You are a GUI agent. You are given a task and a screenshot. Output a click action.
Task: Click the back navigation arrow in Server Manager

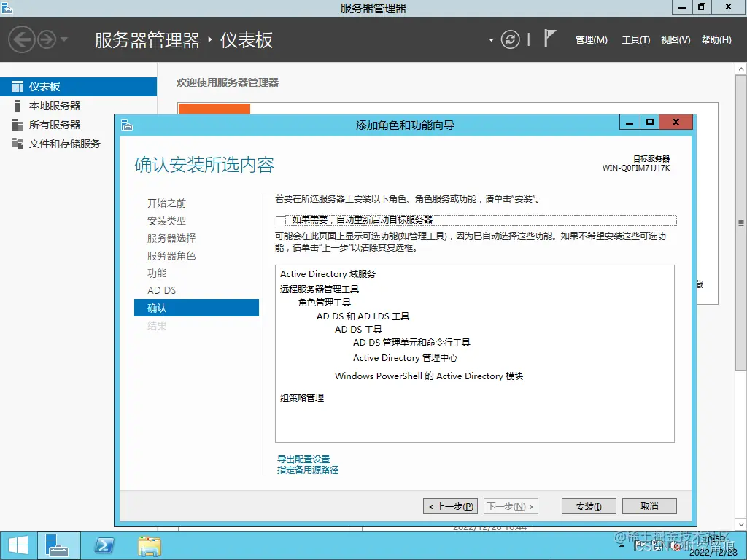coord(21,39)
